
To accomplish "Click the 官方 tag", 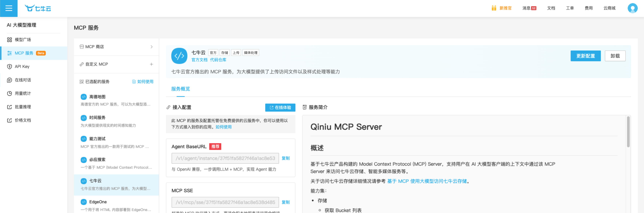I will 213,53.
